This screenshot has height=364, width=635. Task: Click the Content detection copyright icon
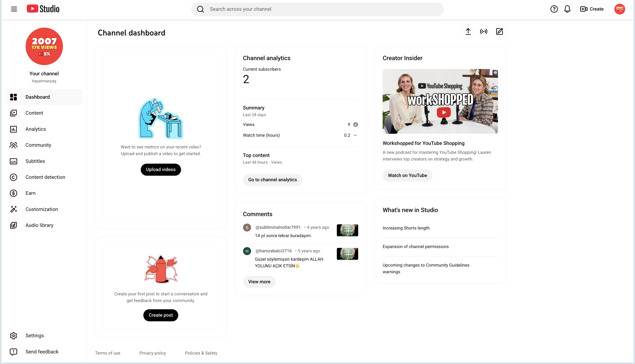[14, 177]
